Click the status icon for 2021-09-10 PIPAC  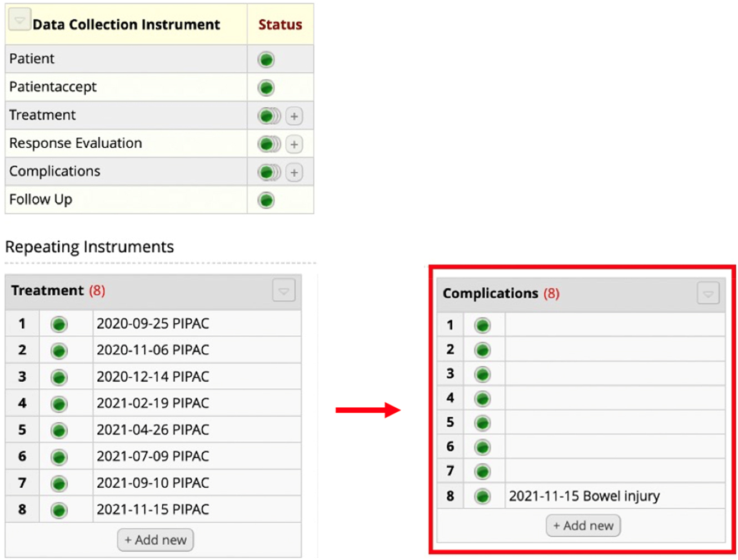click(x=59, y=483)
